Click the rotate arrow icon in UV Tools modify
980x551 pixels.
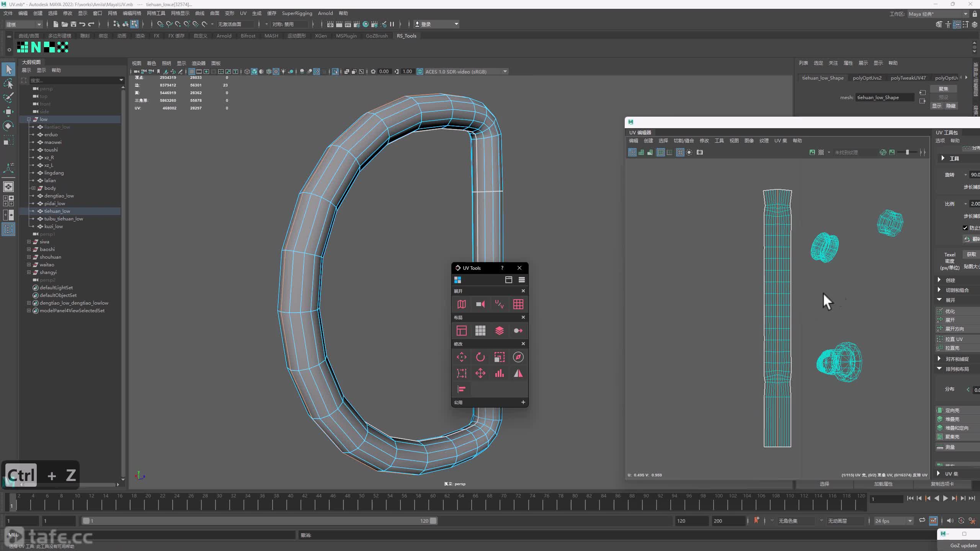point(480,357)
